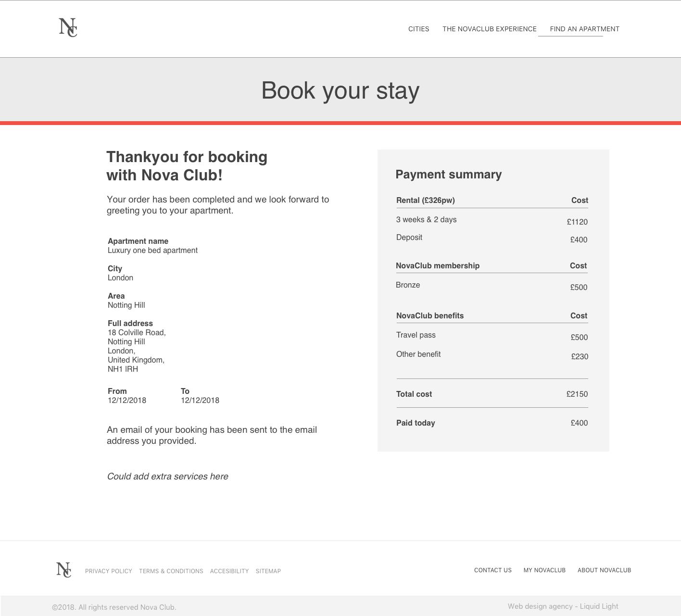Viewport: 681px width, 616px height.
Task: Go to About NovaClub page
Action: pyautogui.click(x=604, y=570)
